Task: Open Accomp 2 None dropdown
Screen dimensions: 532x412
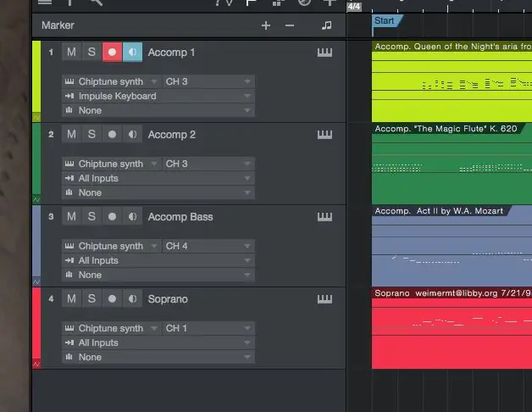Action: [158, 192]
